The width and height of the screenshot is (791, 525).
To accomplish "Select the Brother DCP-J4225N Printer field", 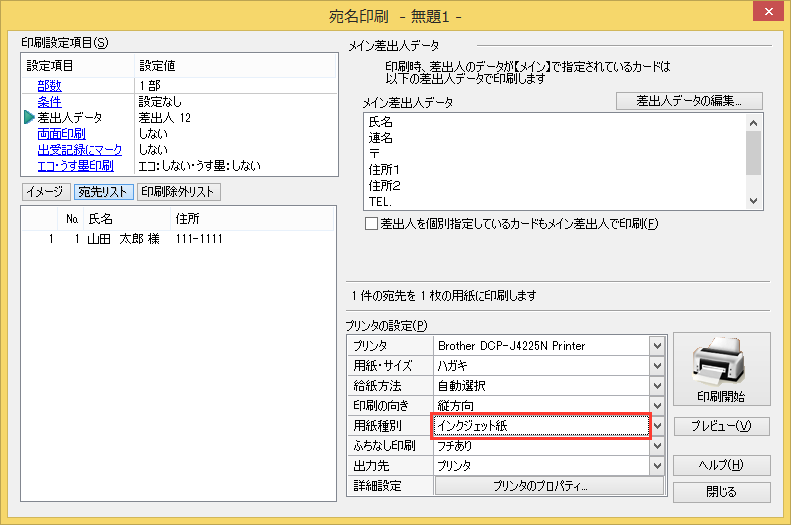I will tap(541, 346).
